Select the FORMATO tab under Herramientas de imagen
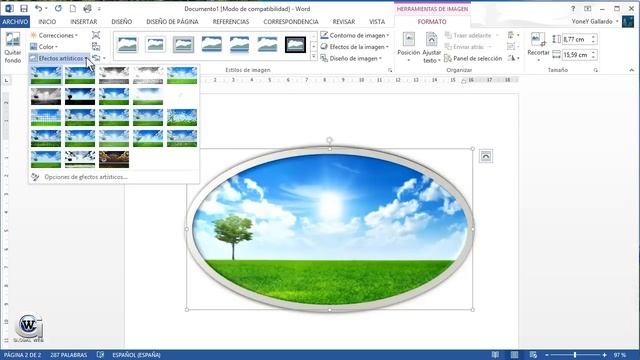 coord(432,22)
